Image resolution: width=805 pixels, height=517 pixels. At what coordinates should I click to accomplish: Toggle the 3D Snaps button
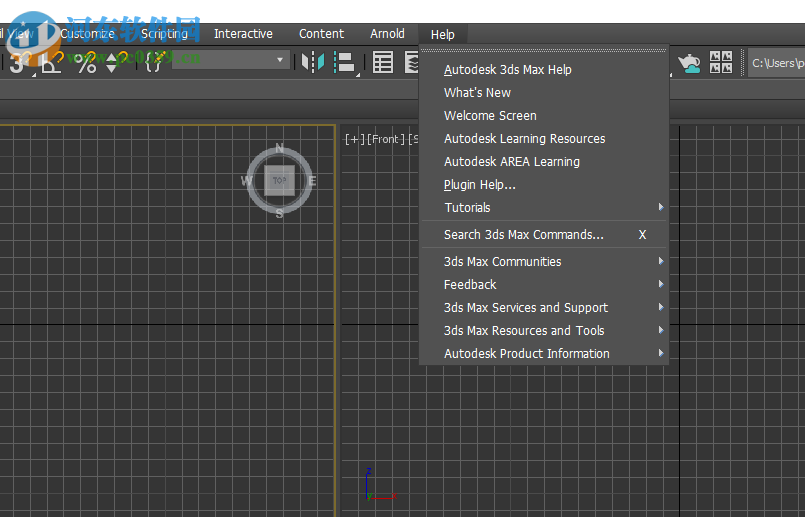pos(20,63)
